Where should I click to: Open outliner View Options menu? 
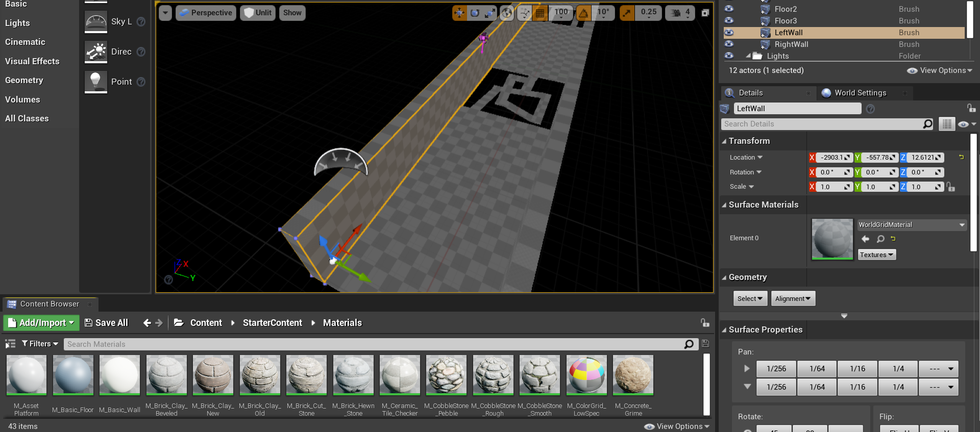[x=940, y=70]
